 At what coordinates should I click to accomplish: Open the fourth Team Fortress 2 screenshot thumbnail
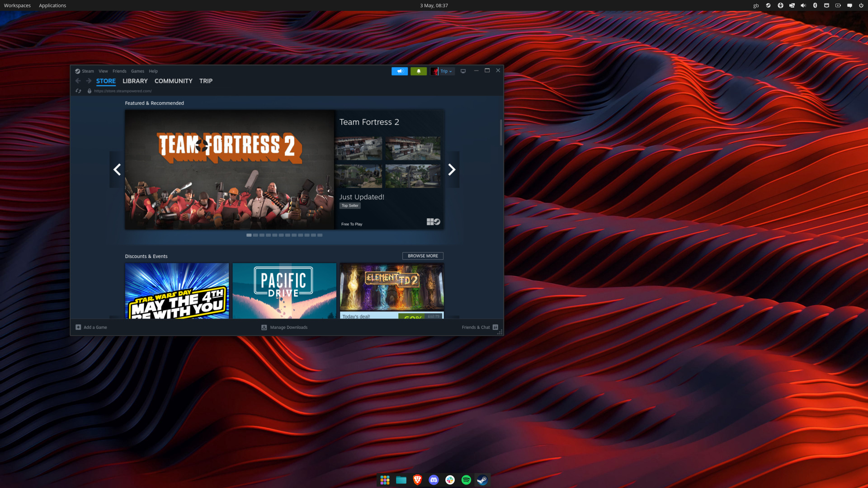[413, 176]
